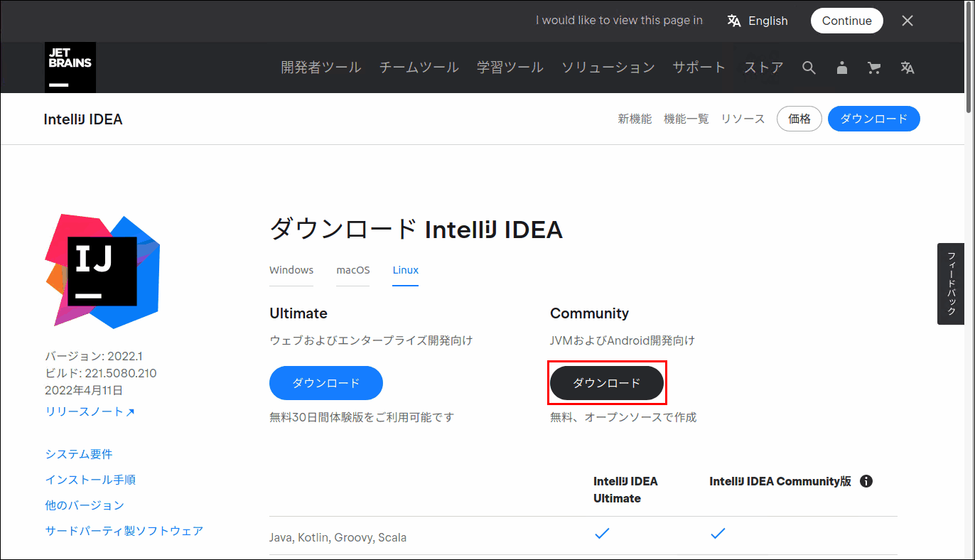Click 無料30日間体験版をご利用可能です text
The image size is (975, 560).
pos(362,417)
